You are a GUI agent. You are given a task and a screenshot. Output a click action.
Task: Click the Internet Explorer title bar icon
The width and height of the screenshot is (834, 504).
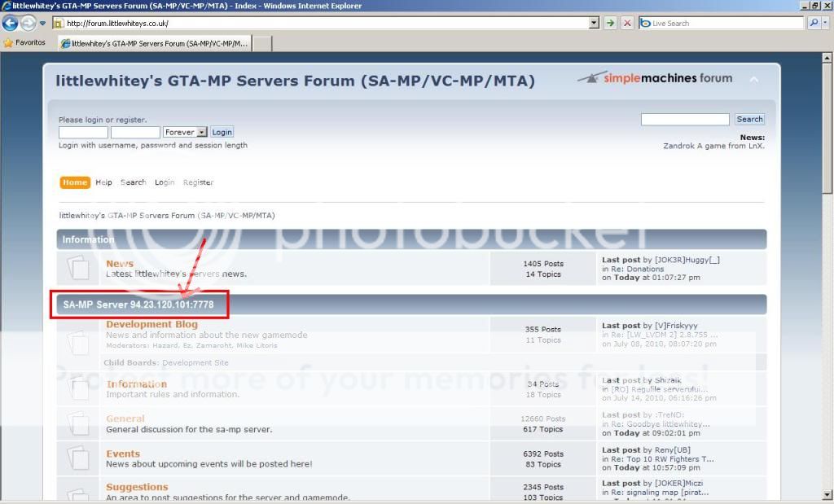[x=7, y=6]
